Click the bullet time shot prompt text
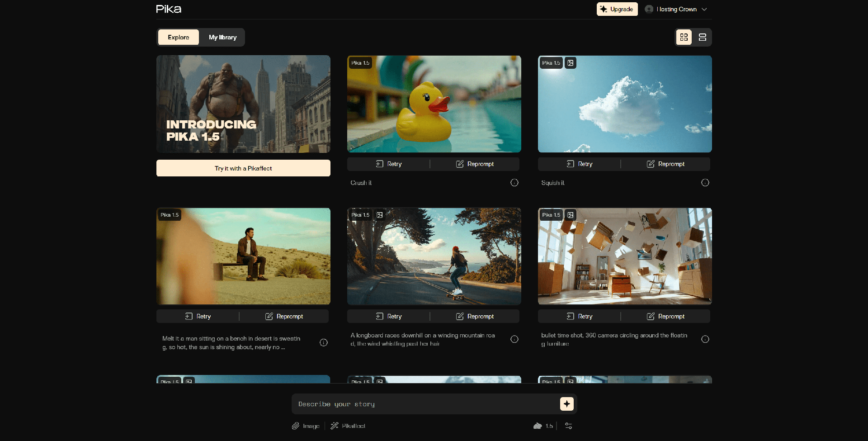The image size is (868, 441). 614,340
